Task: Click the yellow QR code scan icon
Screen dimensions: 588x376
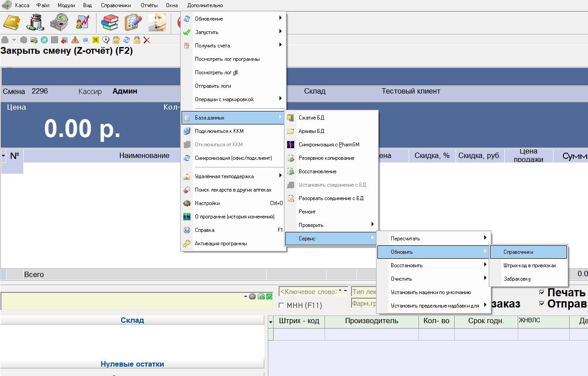Action: (x=95, y=40)
